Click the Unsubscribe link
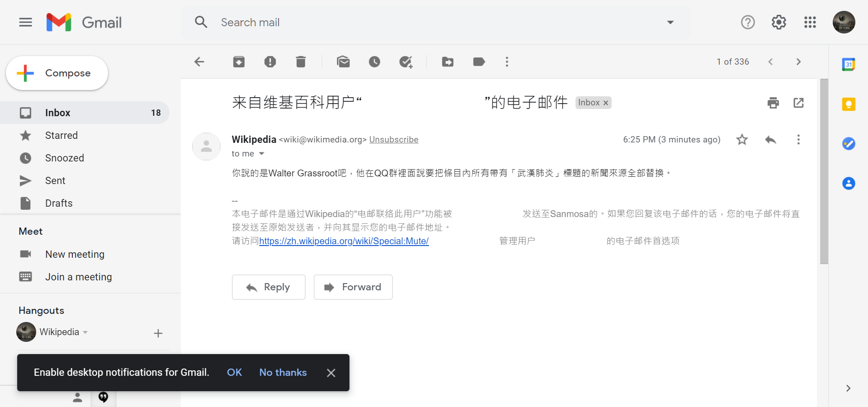 (x=394, y=140)
